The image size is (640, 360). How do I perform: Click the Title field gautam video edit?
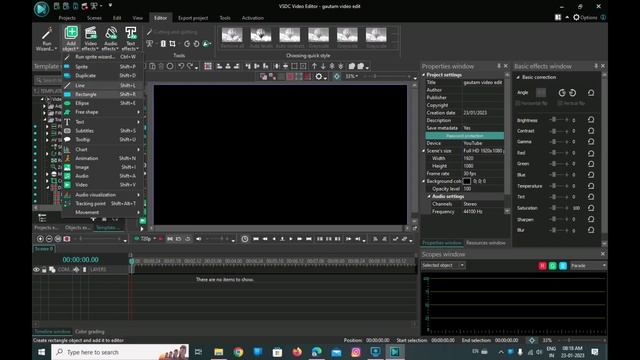point(483,82)
